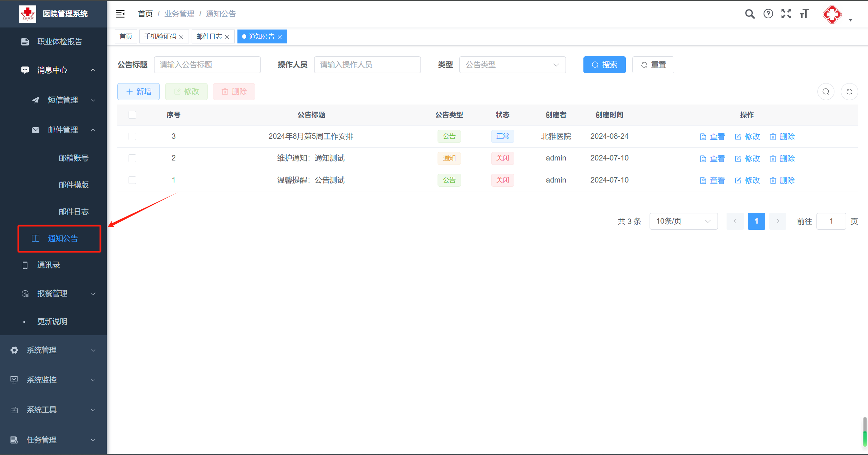Click the red cross user avatar
The height and width of the screenshot is (455, 868).
[x=832, y=15]
